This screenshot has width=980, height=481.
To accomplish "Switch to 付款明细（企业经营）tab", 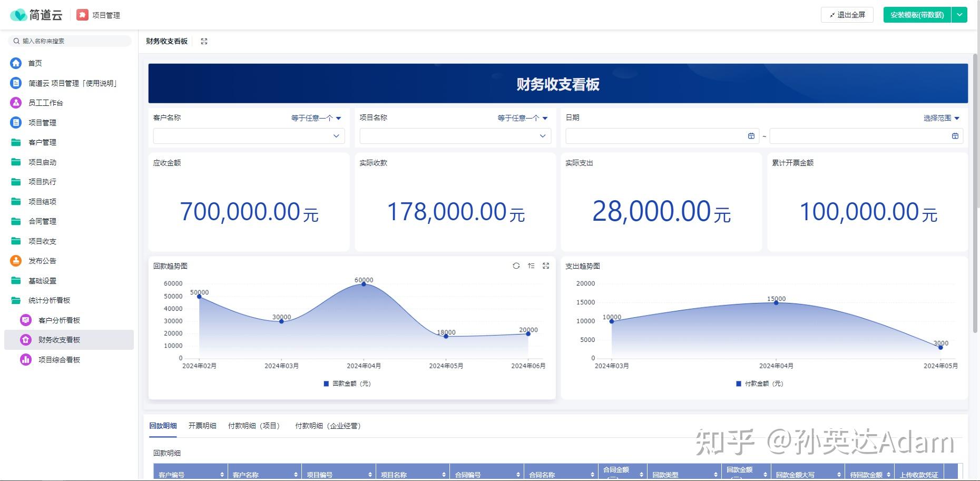I will pyautogui.click(x=328, y=426).
